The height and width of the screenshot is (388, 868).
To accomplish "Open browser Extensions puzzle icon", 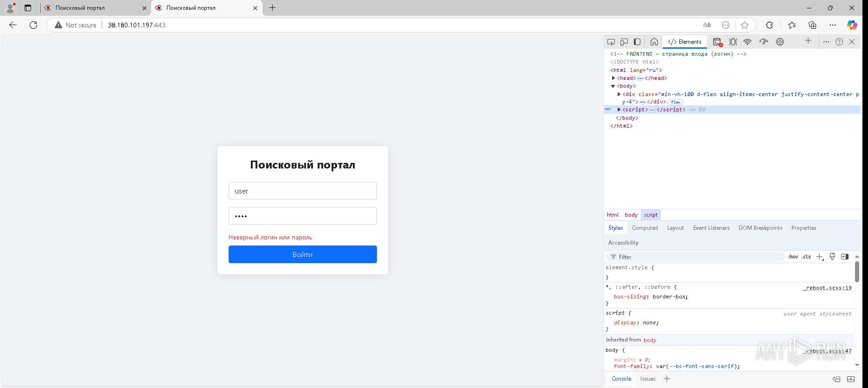I will (769, 25).
